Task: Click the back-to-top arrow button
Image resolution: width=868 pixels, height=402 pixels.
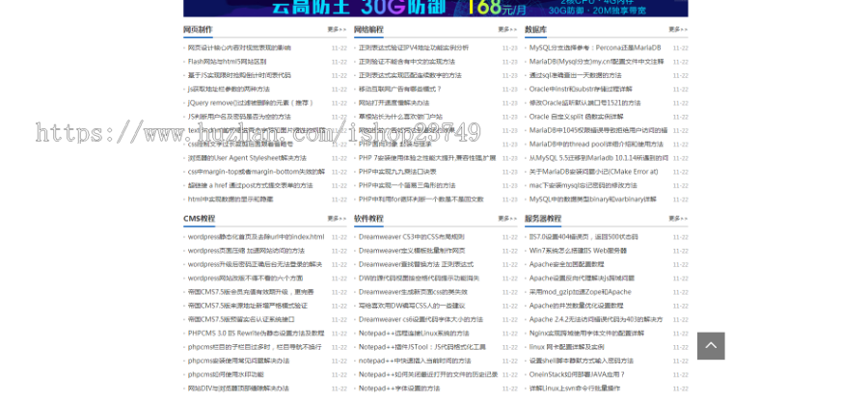Action: [711, 345]
